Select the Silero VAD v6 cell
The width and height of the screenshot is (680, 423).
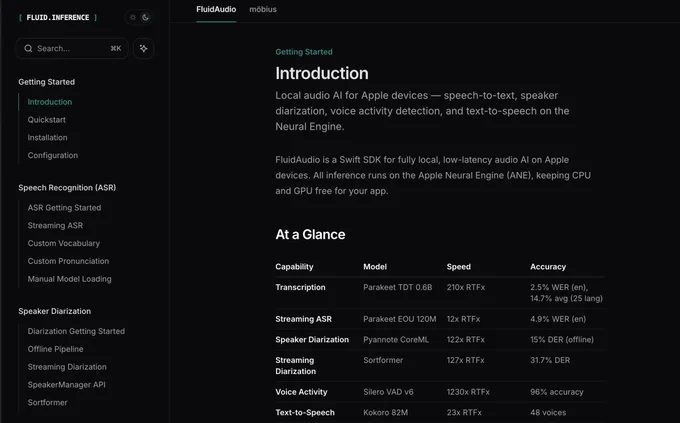(x=389, y=392)
